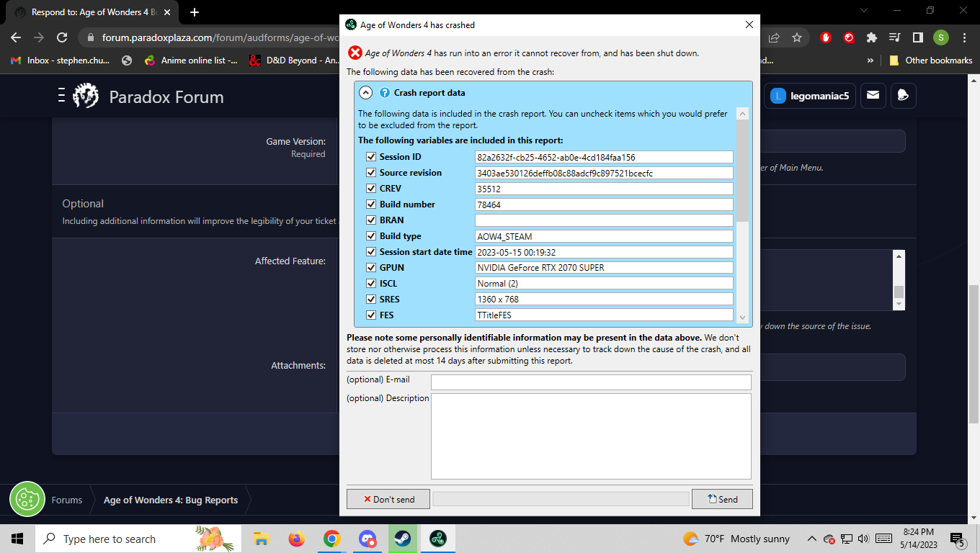Click the crash data list scrollbar thumb
Image resolution: width=980 pixels, height=553 pixels.
743,171
